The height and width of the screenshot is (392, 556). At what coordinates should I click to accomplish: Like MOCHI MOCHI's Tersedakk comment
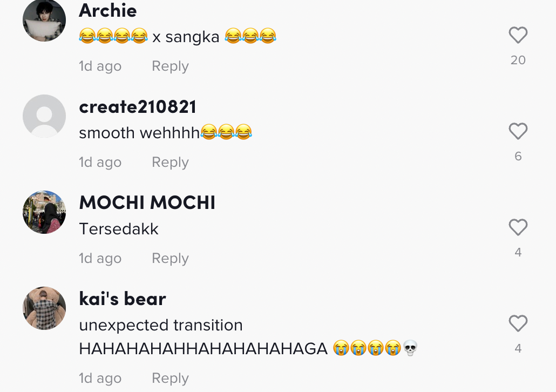click(x=518, y=227)
